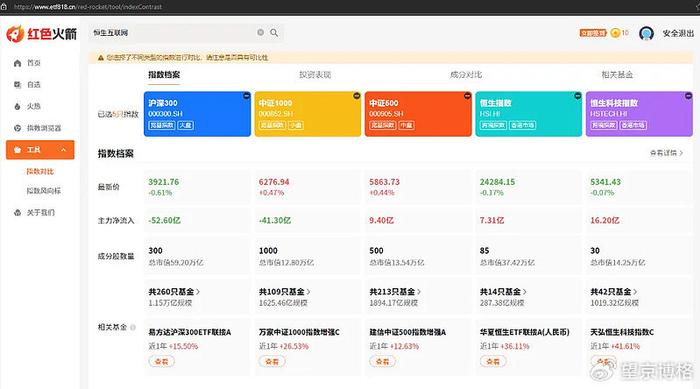The width and height of the screenshot is (700, 389).
Task: Expand 共260只基金 list arrow
Action: (198, 292)
